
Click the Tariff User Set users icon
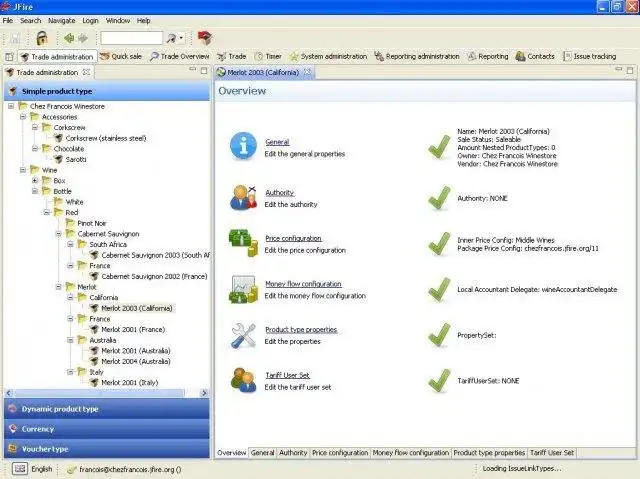[x=243, y=380]
